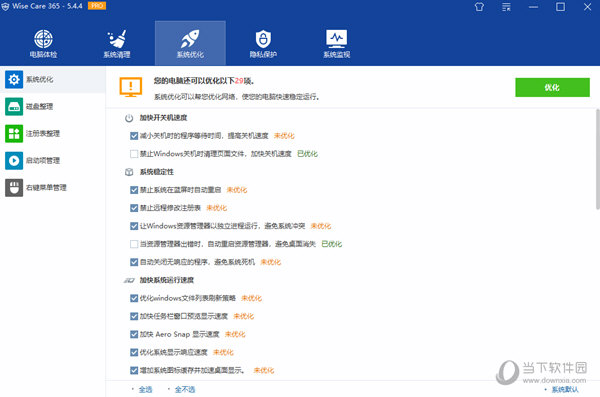Open the 系统监视 monitor section
600x397 pixels.
point(337,43)
